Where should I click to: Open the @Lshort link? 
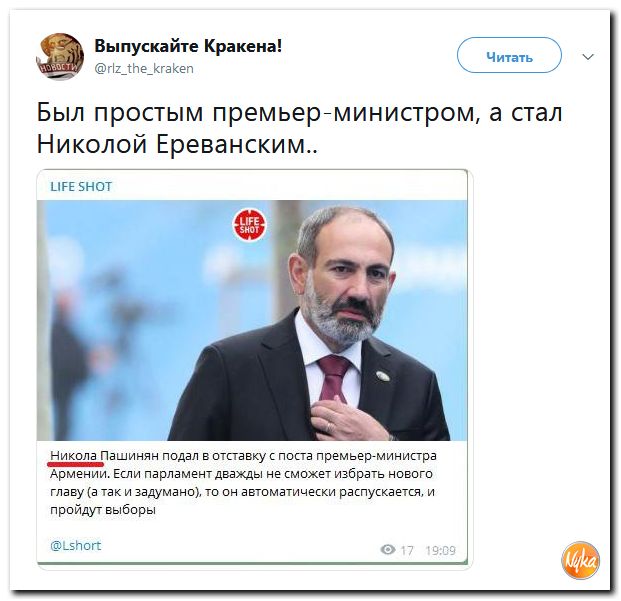click(76, 546)
